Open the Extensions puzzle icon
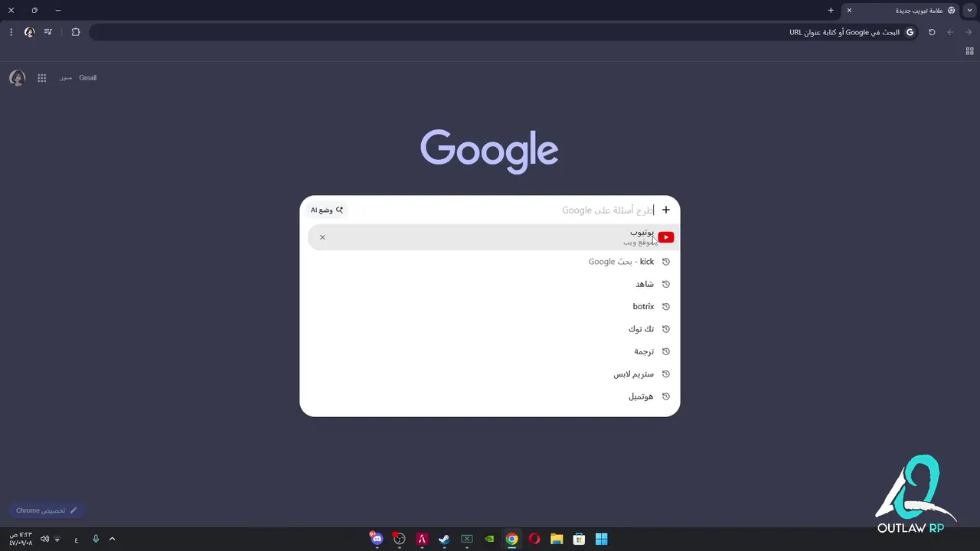 tap(76, 32)
